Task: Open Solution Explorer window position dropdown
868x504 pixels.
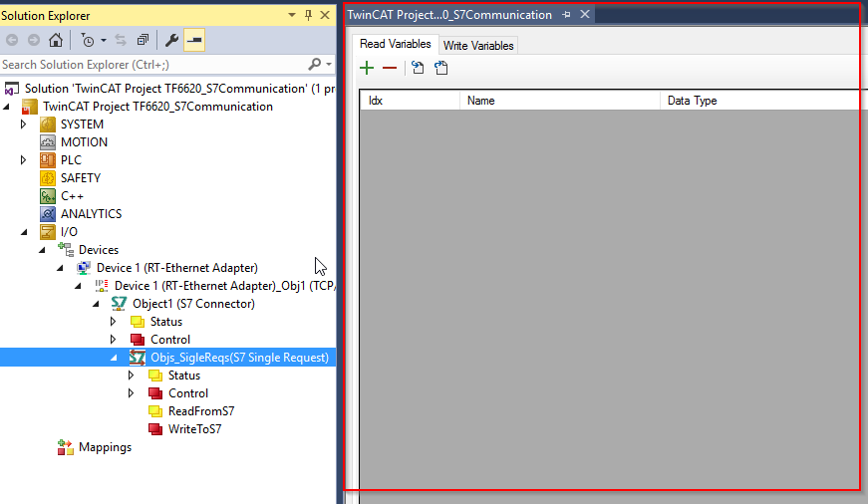Action: pyautogui.click(x=292, y=15)
